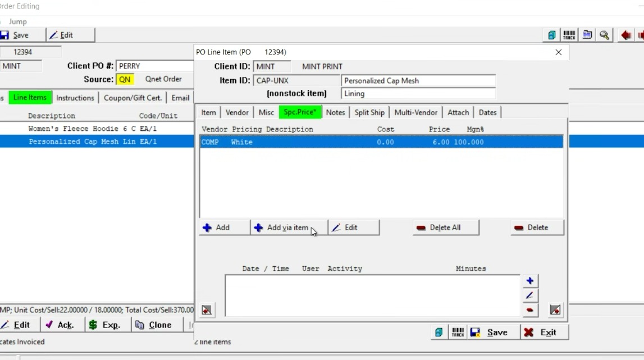
Task: Click the Add button under the pricing list
Action: pyautogui.click(x=224, y=227)
